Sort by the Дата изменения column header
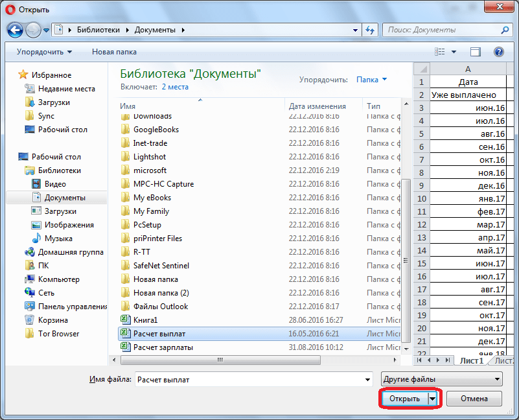 (x=317, y=106)
